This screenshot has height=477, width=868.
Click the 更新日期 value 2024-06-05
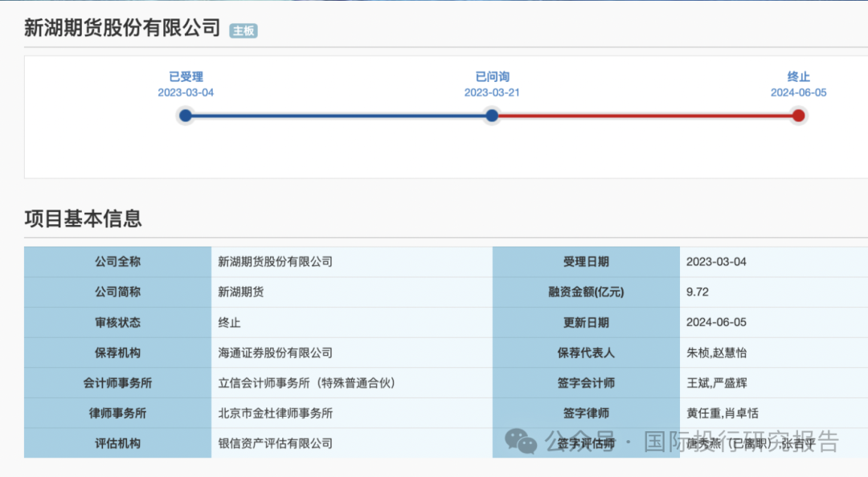pyautogui.click(x=774, y=323)
